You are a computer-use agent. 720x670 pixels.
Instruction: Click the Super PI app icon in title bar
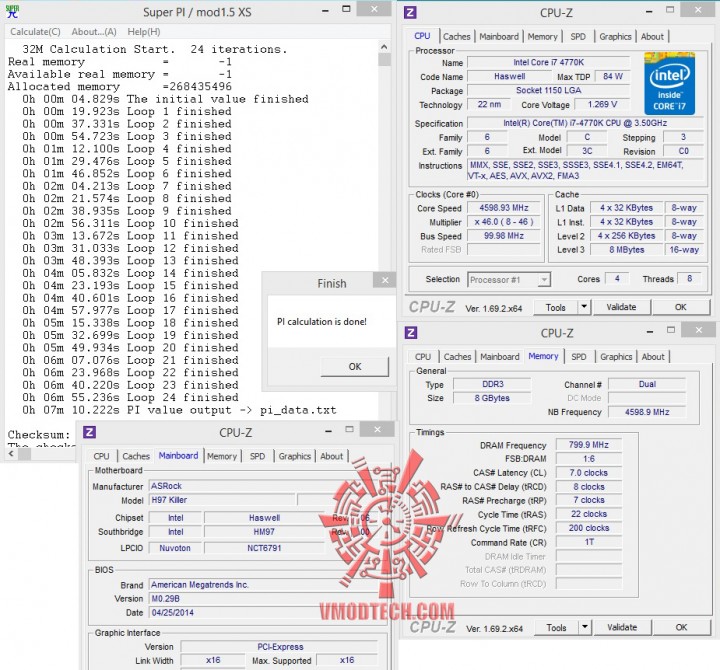pos(12,11)
